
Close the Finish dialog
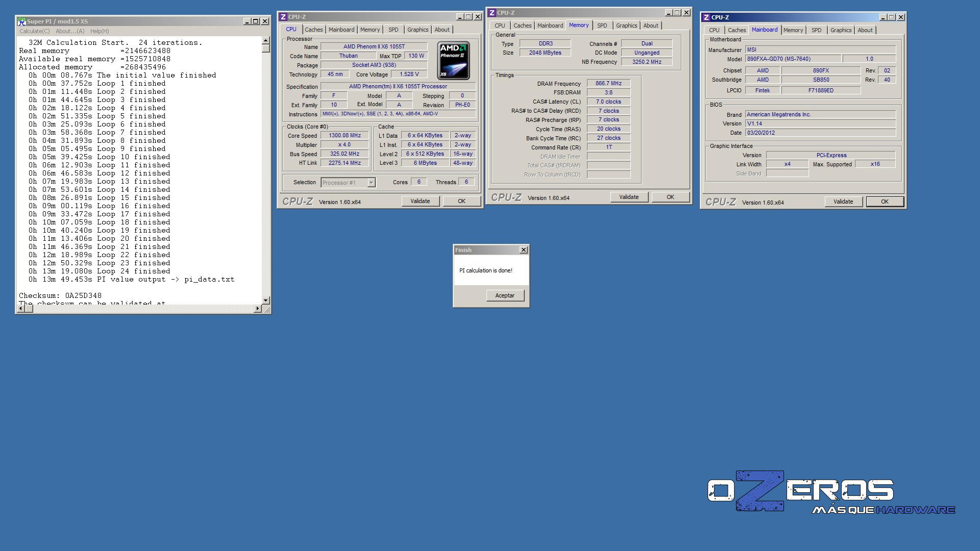[x=523, y=250]
